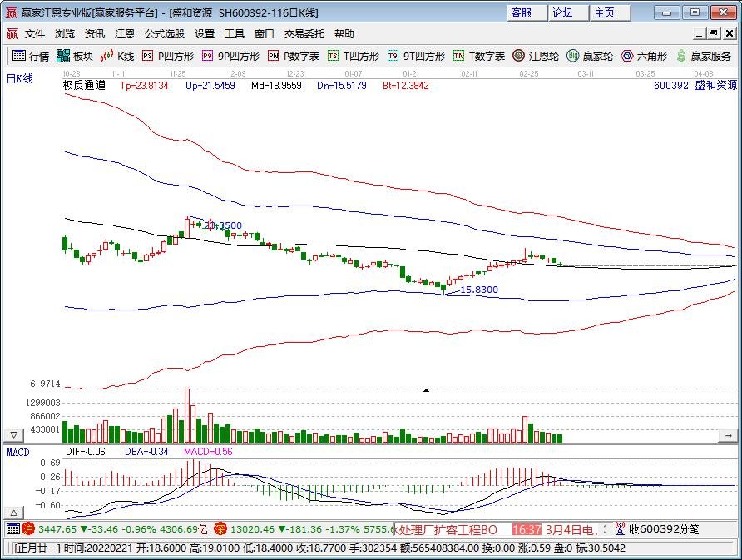Image resolution: width=742 pixels, height=560 pixels.
Task: Open the 资讯 menu
Action: coord(95,33)
